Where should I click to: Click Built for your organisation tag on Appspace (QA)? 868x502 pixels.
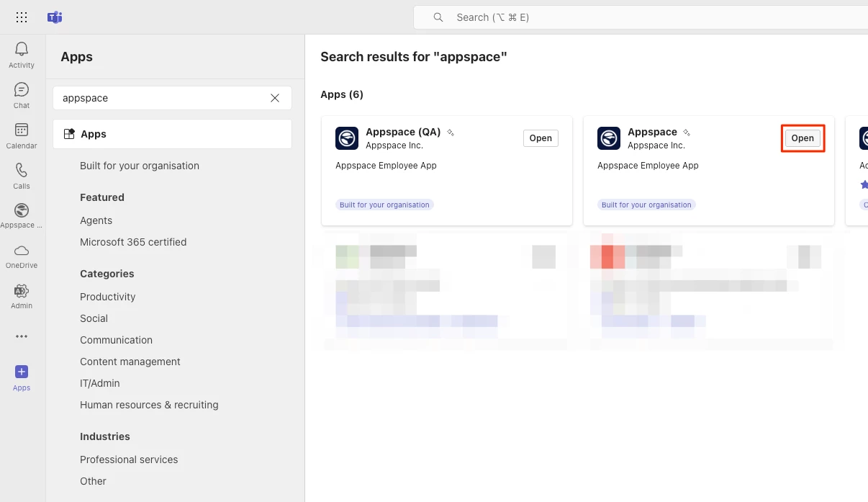pyautogui.click(x=384, y=205)
